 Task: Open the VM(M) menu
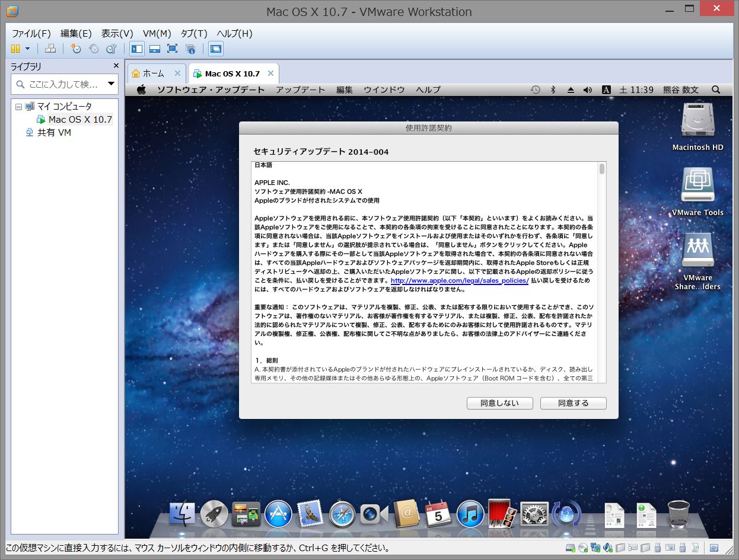[x=157, y=33]
